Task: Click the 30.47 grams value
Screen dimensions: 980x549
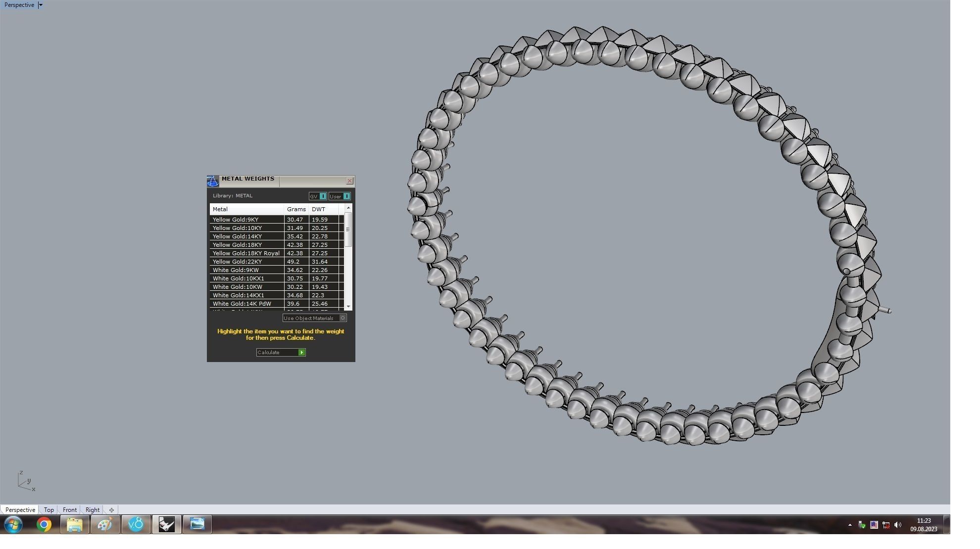Action: coord(295,220)
